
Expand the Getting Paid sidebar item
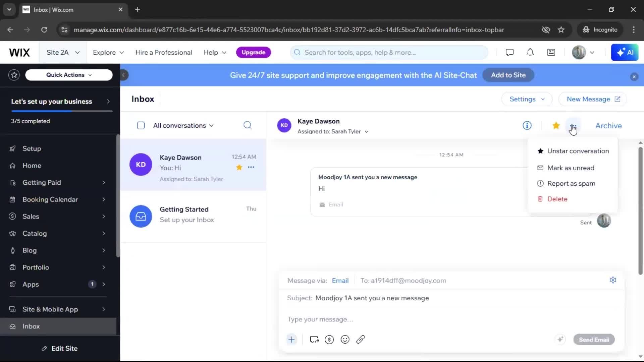coord(60,183)
